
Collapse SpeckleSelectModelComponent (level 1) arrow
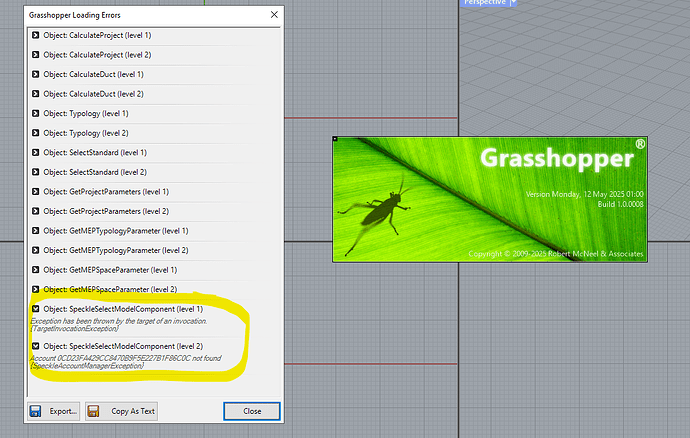pos(36,309)
